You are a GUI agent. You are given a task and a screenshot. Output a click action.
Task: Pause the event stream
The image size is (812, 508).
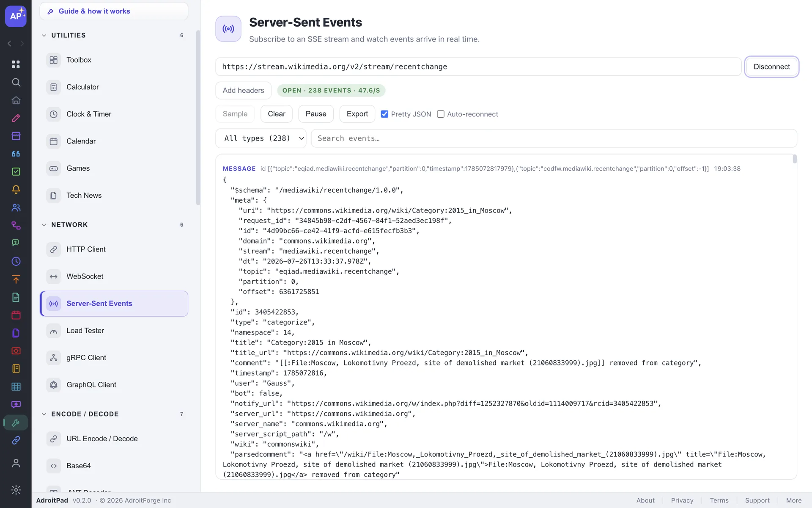316,114
